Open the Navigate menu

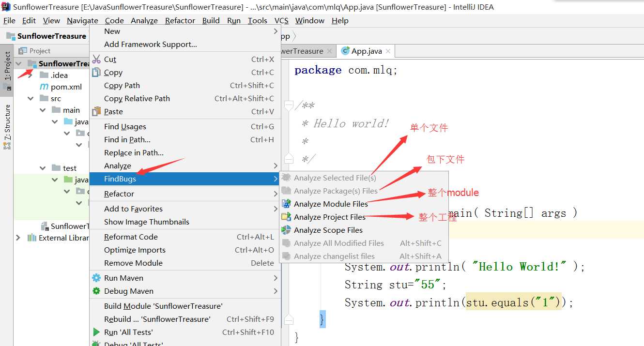(82, 20)
